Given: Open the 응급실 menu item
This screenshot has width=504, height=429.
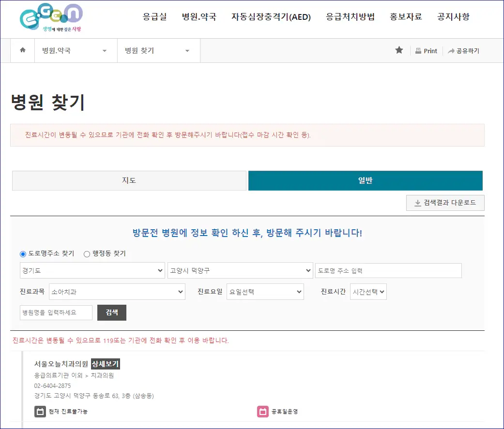Looking at the screenshot, I should tap(154, 16).
